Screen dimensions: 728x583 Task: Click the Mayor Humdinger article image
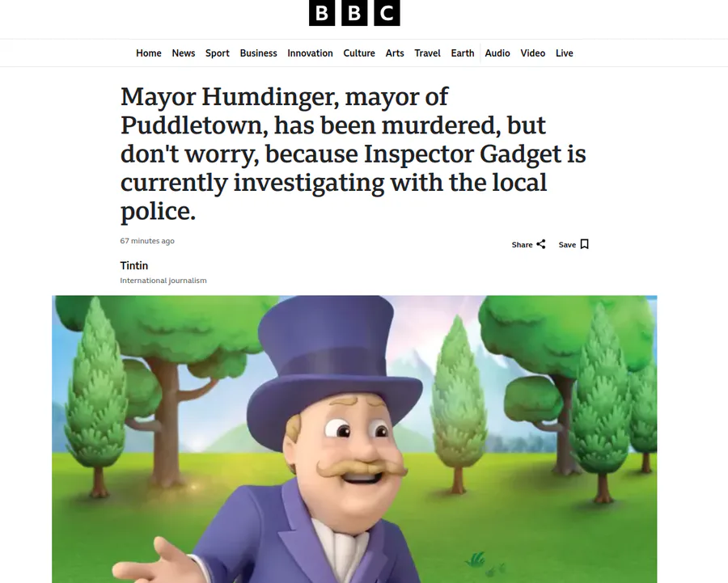point(354,439)
